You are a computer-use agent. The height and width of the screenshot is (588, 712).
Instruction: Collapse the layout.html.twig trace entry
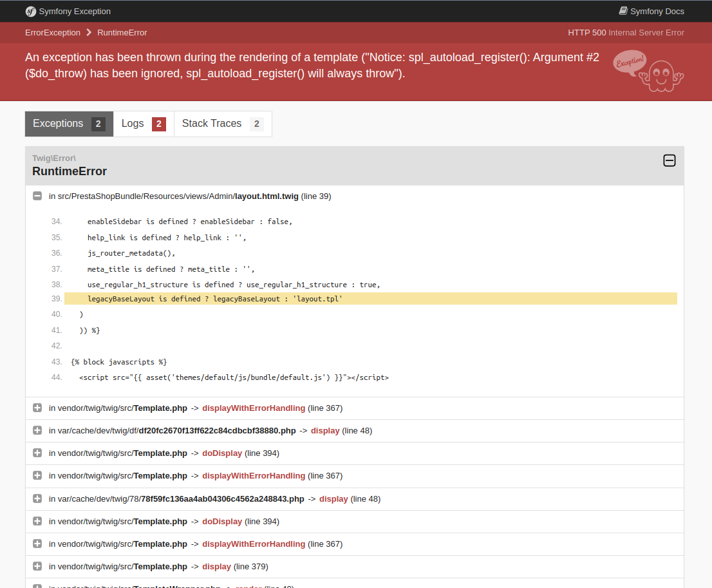37,196
